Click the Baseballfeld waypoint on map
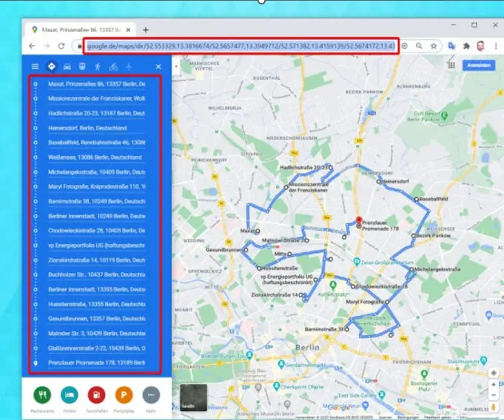The width and height of the screenshot is (504, 420). (x=416, y=200)
